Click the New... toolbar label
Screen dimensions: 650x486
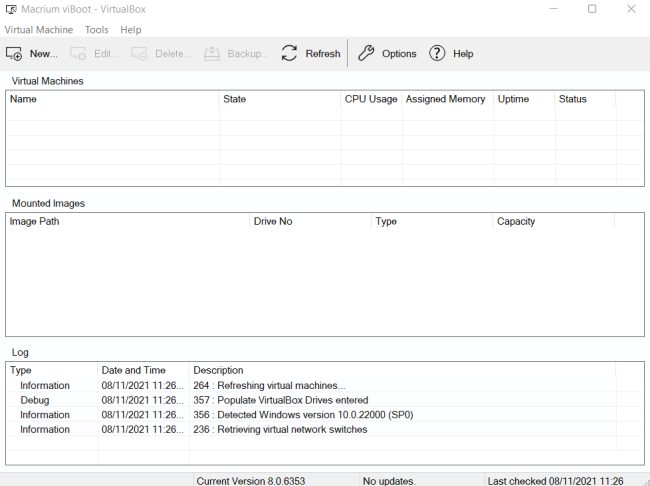pyautogui.click(x=44, y=54)
